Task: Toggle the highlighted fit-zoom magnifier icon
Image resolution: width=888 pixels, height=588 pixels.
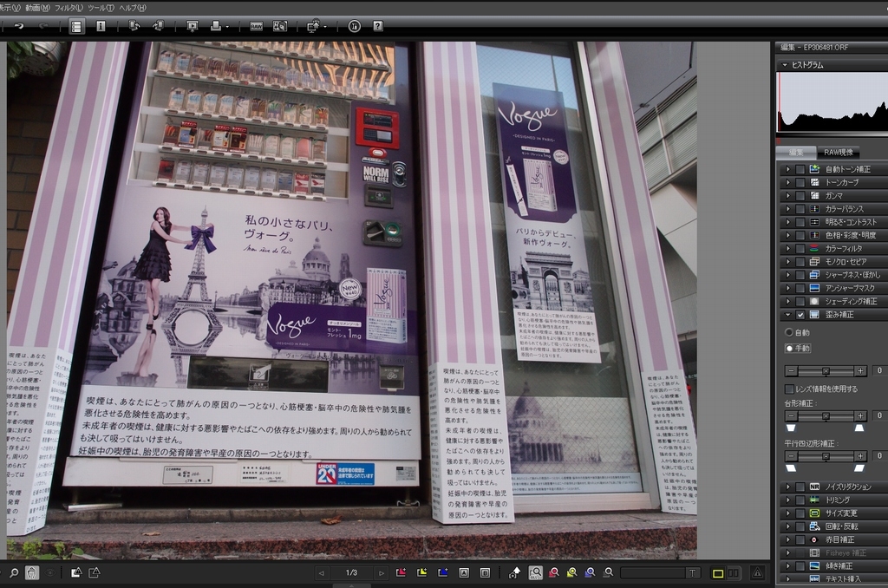Action: click(x=535, y=573)
